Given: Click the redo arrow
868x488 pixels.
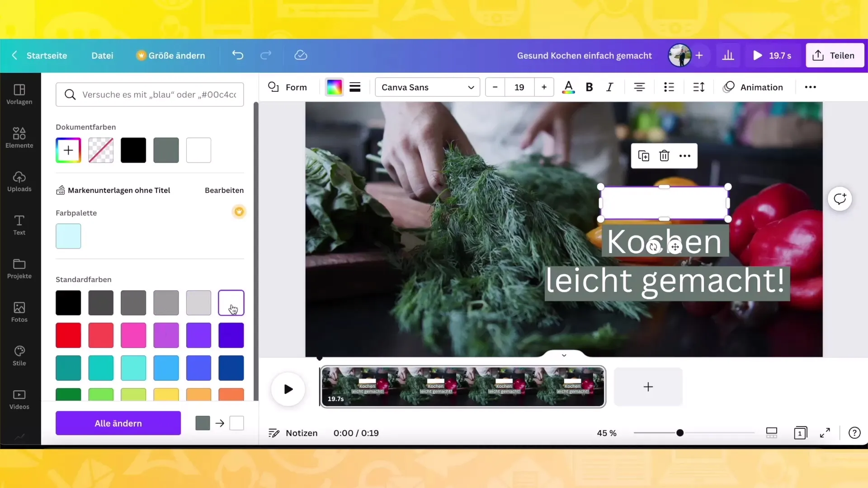Looking at the screenshot, I should coord(266,55).
